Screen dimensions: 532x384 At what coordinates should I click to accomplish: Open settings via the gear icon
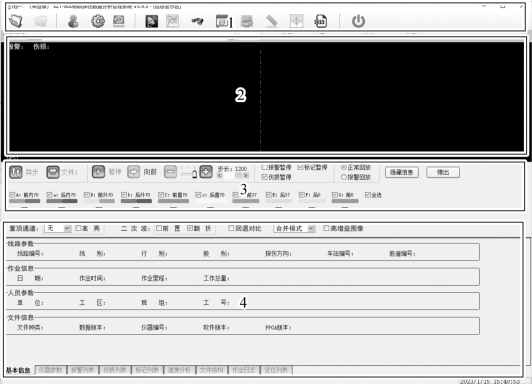point(98,21)
